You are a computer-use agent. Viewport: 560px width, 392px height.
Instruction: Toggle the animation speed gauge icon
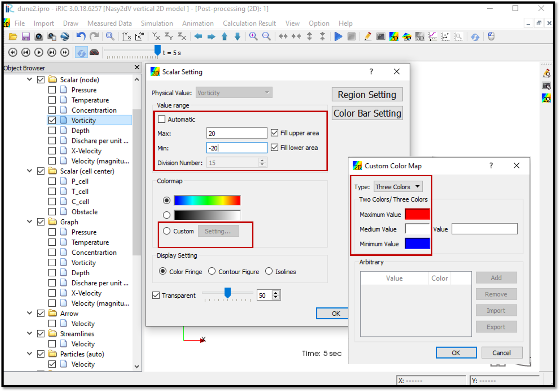click(x=94, y=52)
